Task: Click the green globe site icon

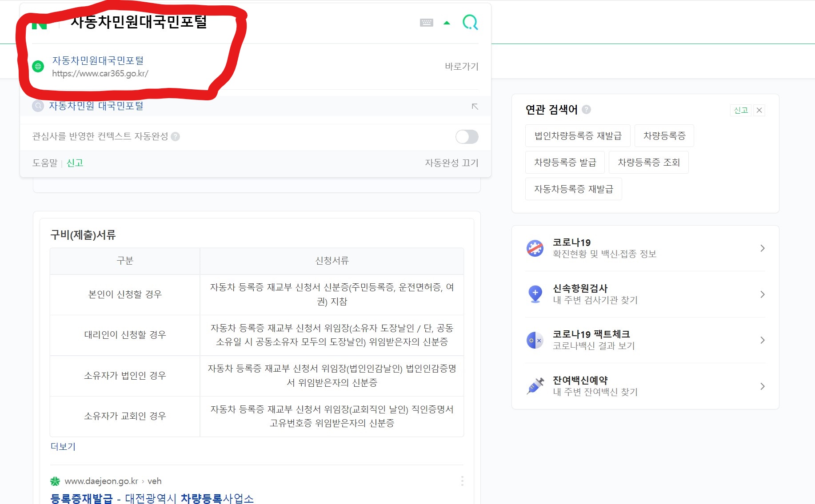Action: pyautogui.click(x=38, y=67)
